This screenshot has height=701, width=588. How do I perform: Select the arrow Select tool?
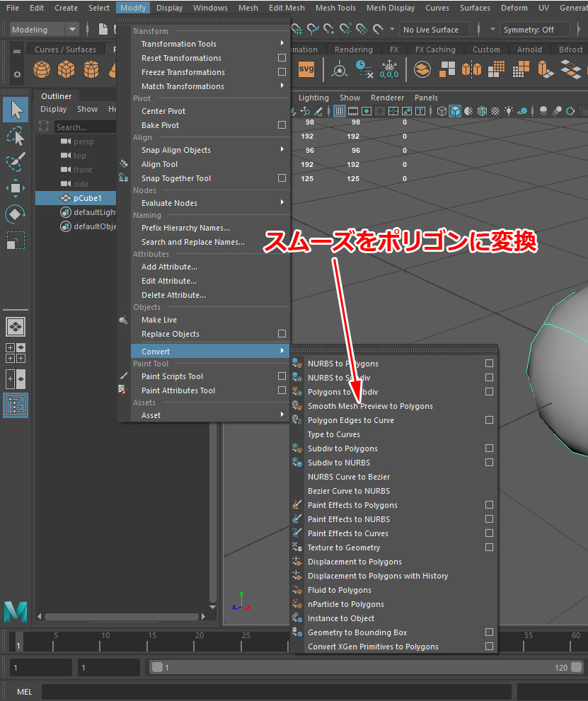(x=16, y=110)
